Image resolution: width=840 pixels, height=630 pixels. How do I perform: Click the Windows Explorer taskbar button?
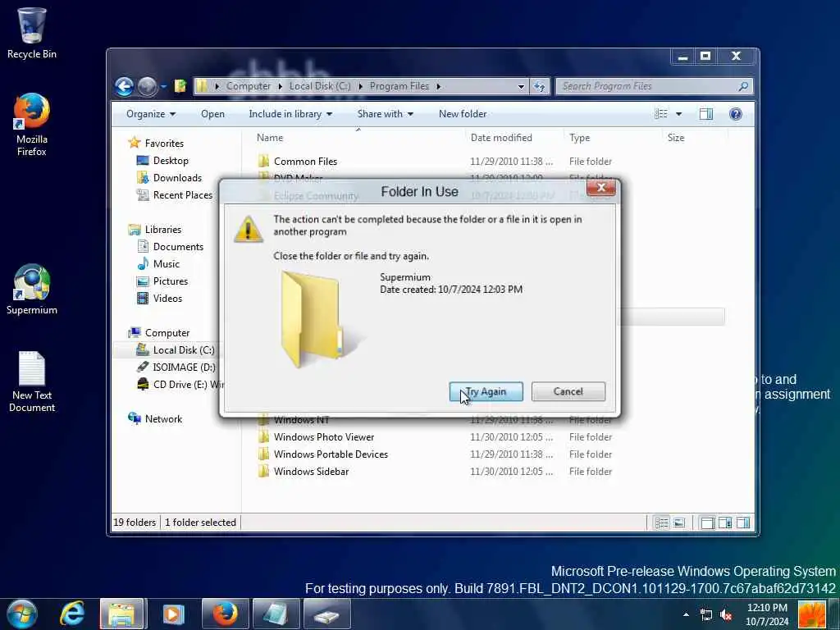(x=121, y=614)
